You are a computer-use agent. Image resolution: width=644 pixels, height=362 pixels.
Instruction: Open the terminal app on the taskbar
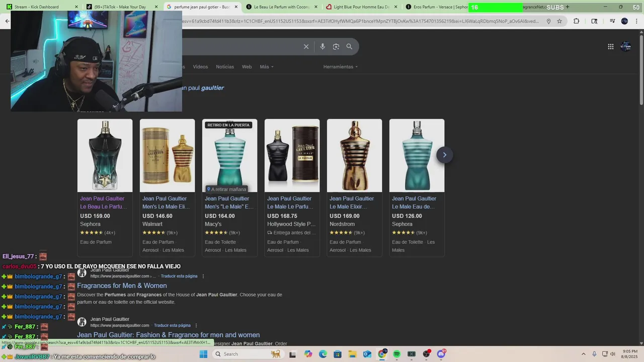(x=412, y=354)
